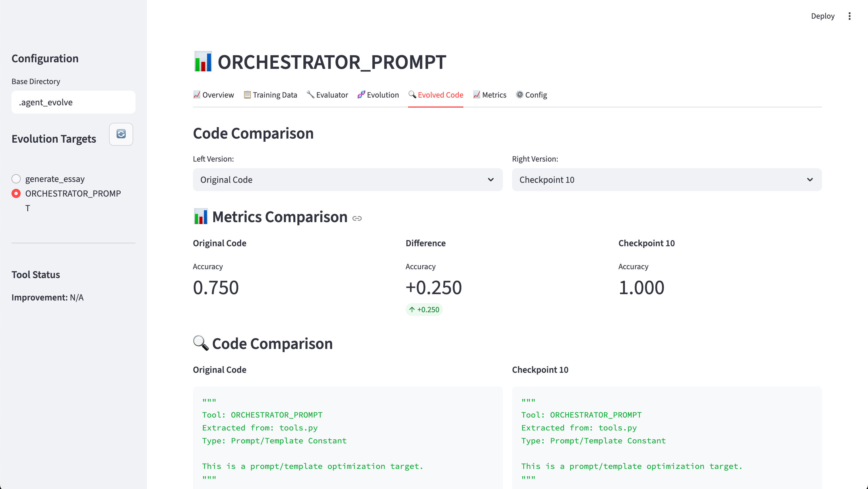The width and height of the screenshot is (868, 489).
Task: Click the Base Directory input field
Action: [x=73, y=102]
